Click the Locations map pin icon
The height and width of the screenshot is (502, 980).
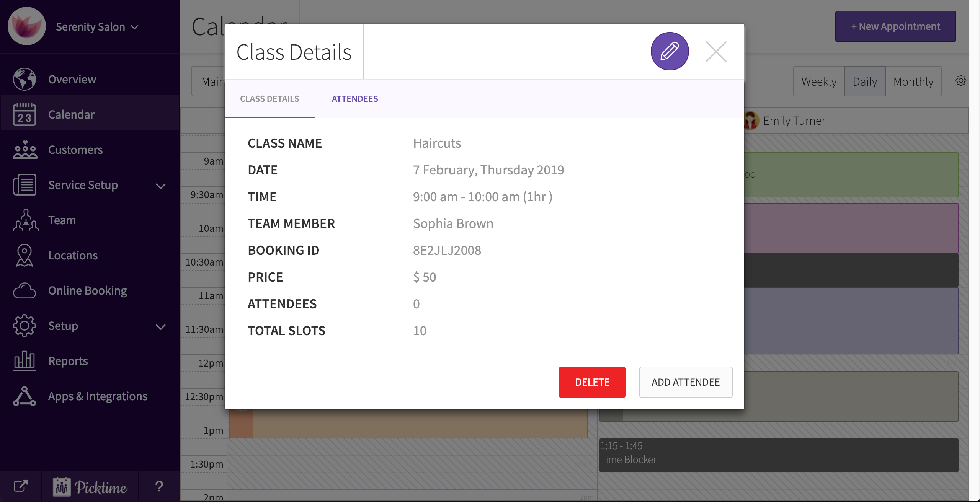coord(24,255)
